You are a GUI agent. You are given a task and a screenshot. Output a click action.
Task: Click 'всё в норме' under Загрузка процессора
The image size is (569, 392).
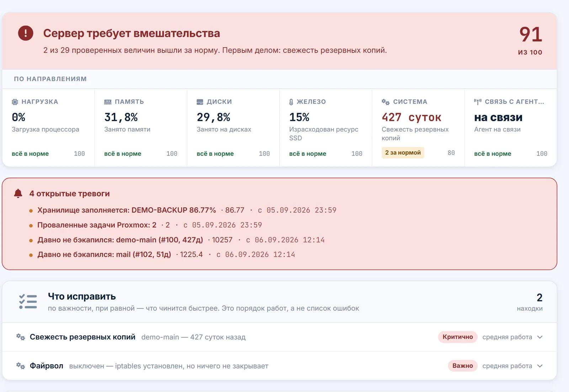tap(30, 154)
